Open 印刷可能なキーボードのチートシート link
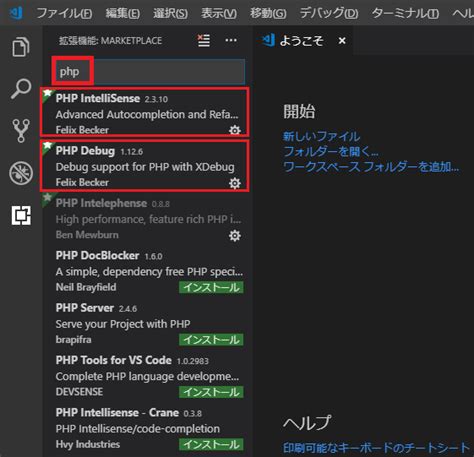474x457 pixels. [376, 448]
